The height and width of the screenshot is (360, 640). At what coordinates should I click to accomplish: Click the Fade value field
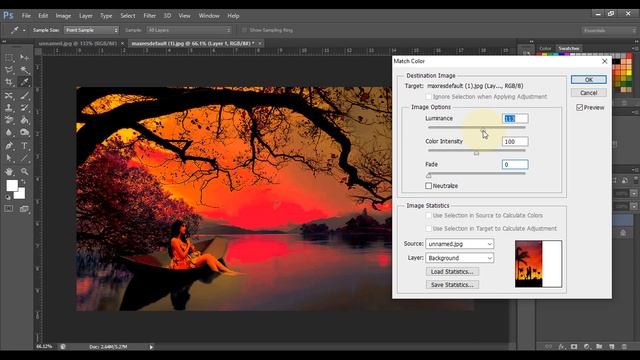click(515, 164)
